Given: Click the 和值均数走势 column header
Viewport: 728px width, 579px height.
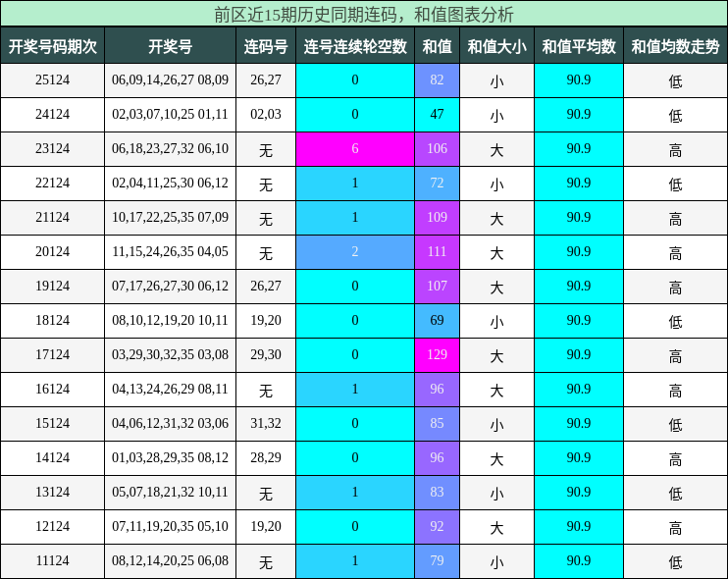Looking at the screenshot, I should pyautogui.click(x=676, y=46).
